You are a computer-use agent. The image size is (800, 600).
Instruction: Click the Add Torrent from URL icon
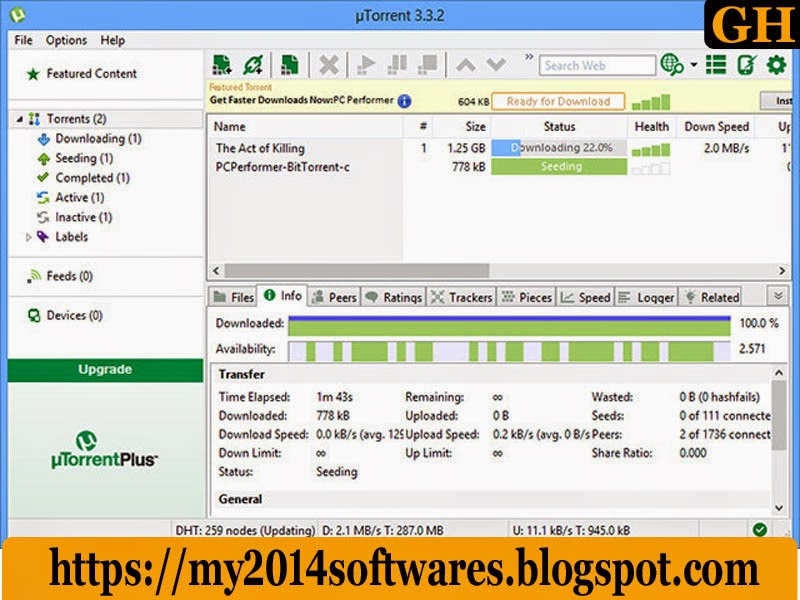point(253,65)
